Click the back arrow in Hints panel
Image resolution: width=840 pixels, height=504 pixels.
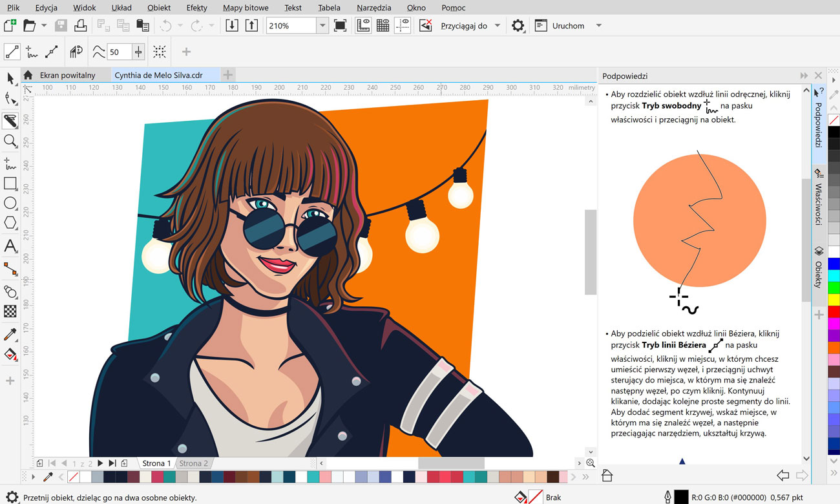tap(782, 476)
